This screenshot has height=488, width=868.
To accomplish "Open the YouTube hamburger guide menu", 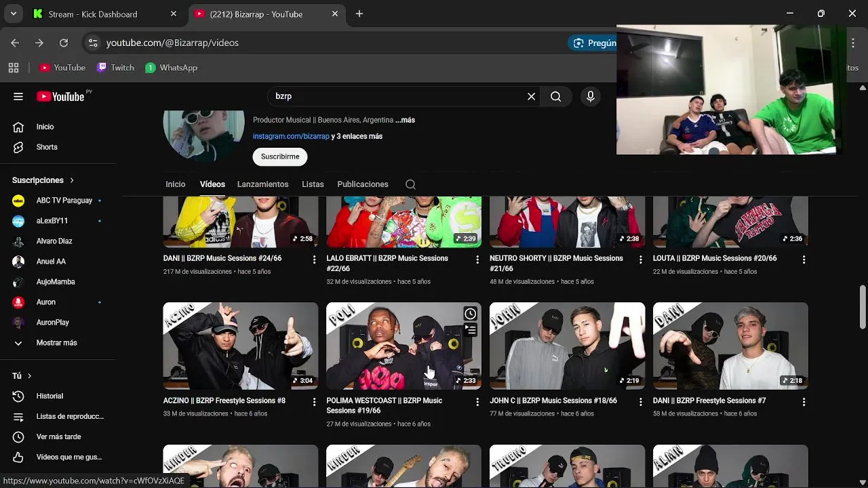I will [x=18, y=96].
